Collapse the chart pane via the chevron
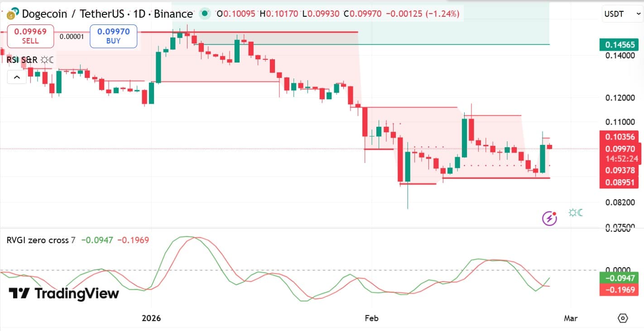 click(17, 77)
